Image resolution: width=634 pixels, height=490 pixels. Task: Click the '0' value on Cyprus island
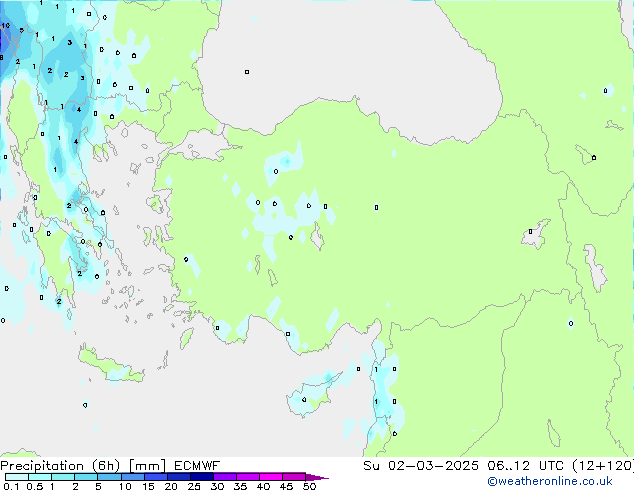coord(304,399)
